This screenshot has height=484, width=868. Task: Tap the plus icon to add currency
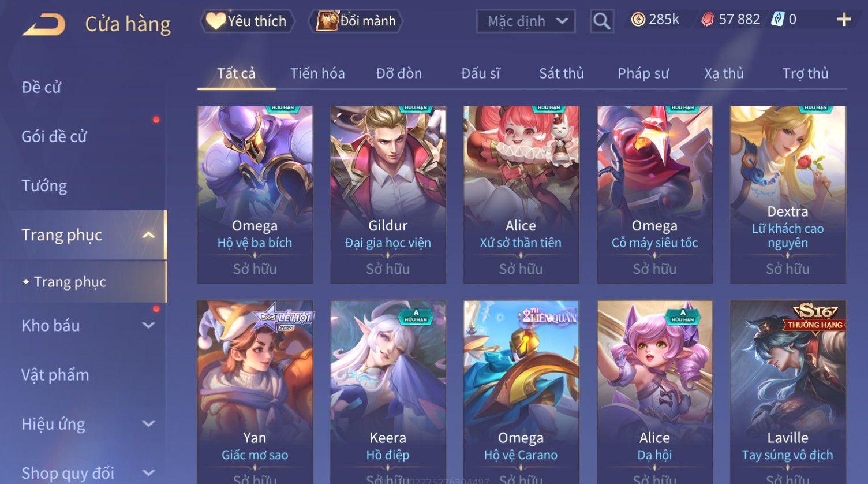[844, 20]
